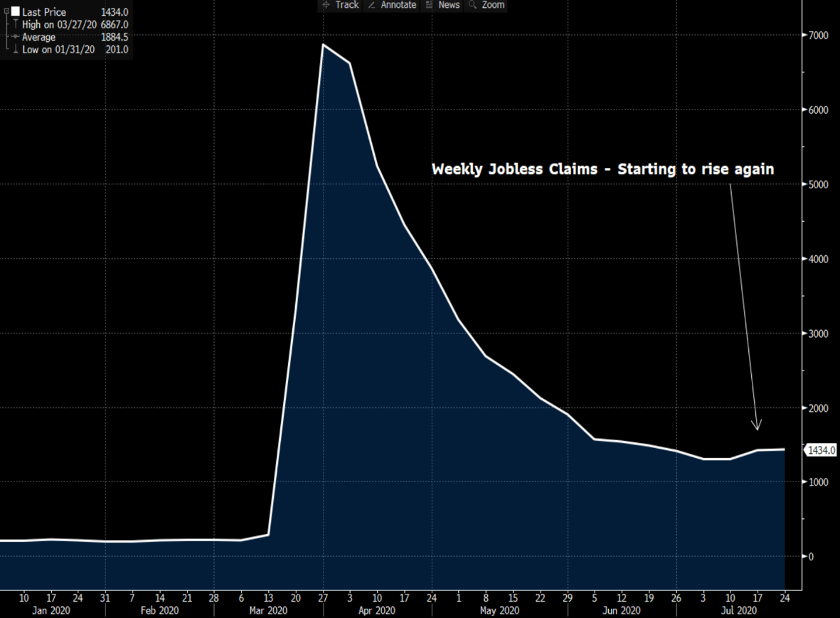840x618 pixels.
Task: Click the Jan 2020 month axis label
Action: tap(50, 610)
